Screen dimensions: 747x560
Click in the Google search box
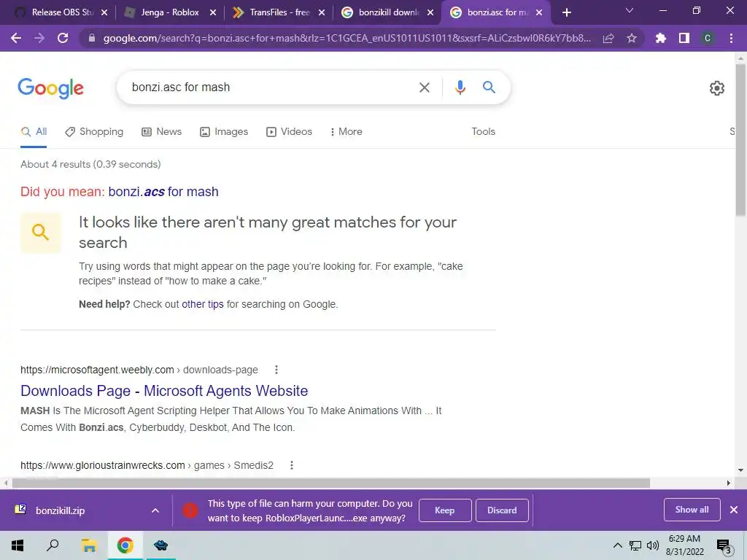click(x=267, y=87)
